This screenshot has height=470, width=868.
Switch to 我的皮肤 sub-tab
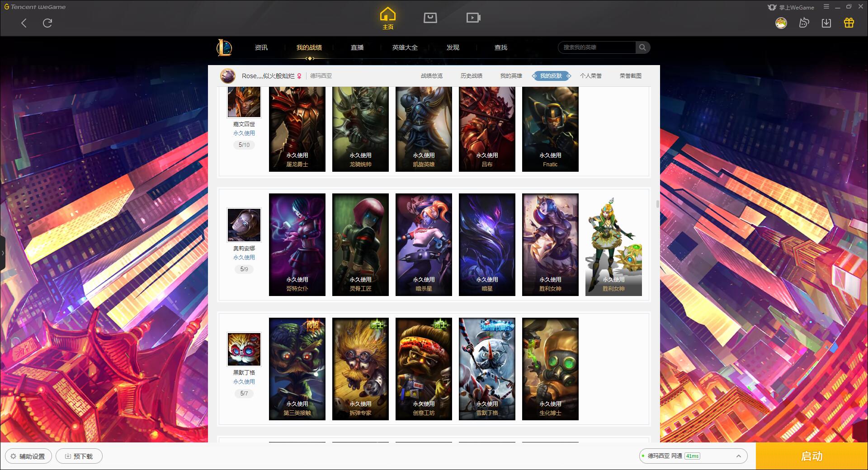(x=551, y=76)
